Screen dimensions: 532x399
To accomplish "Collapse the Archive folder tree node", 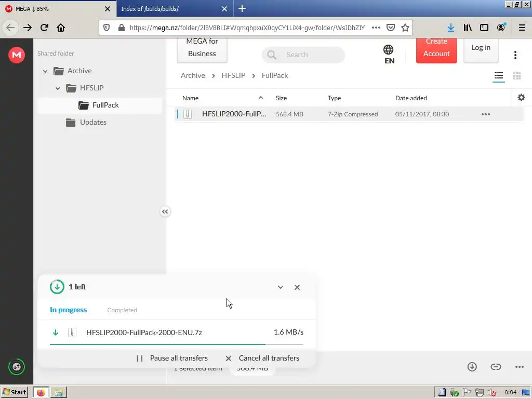I will coord(45,71).
